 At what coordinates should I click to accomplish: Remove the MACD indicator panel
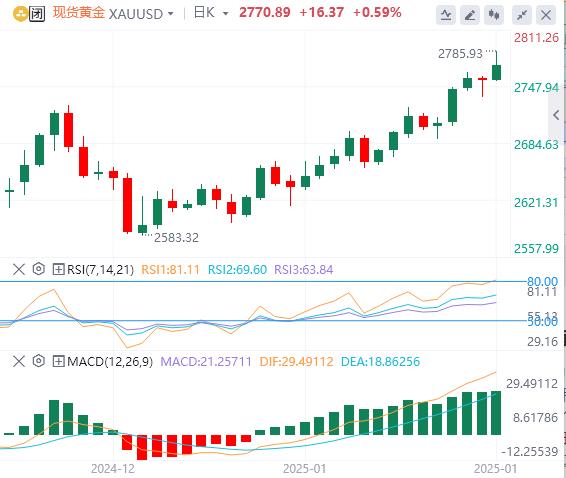coord(19,361)
